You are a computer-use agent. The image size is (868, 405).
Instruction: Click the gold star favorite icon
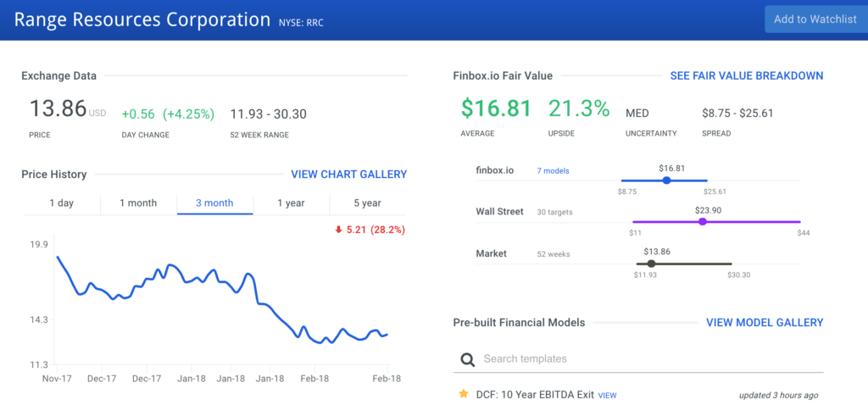point(463,394)
